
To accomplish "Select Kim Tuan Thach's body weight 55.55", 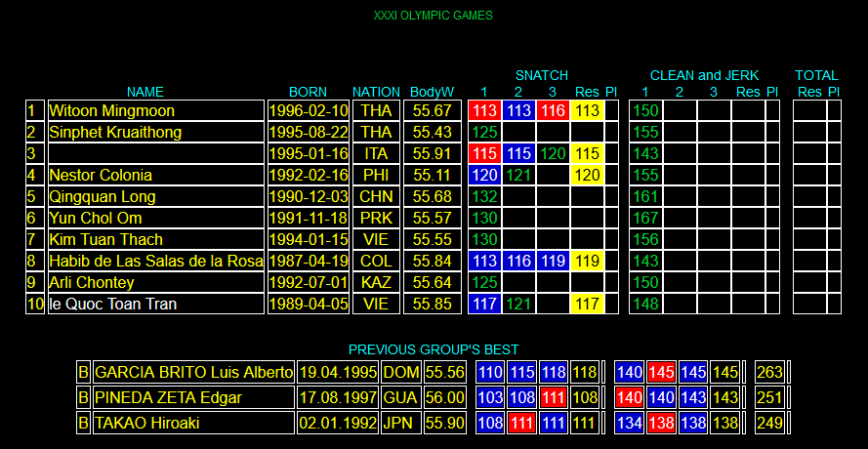I will 433,240.
